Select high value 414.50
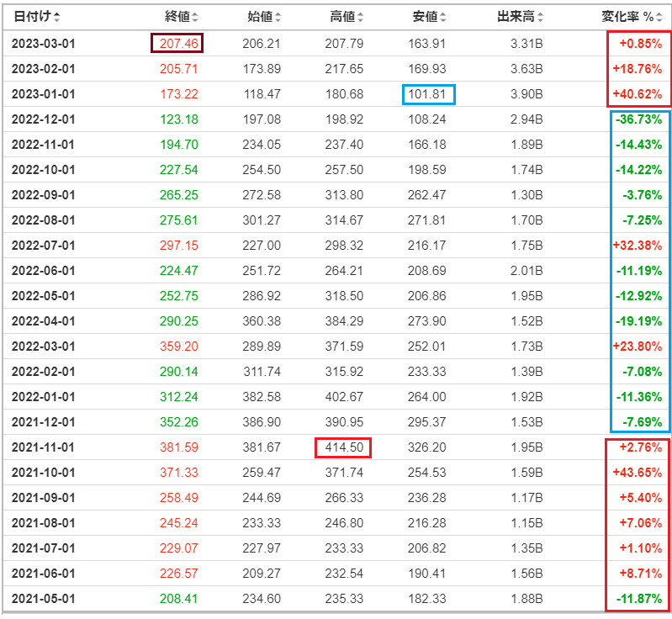This screenshot has width=672, height=619. tap(344, 447)
